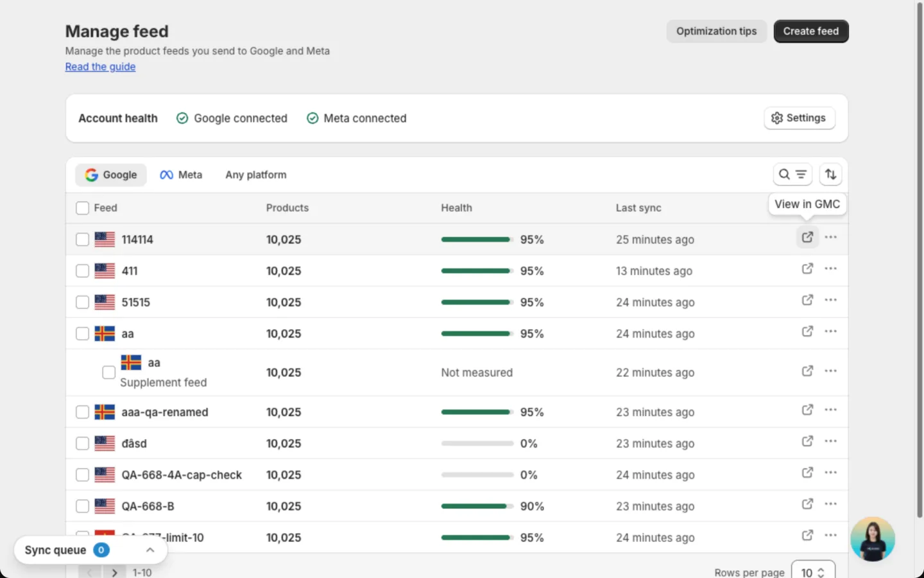924x578 pixels.
Task: Click the aaa-qa-renamed feed name
Action: [x=165, y=412]
